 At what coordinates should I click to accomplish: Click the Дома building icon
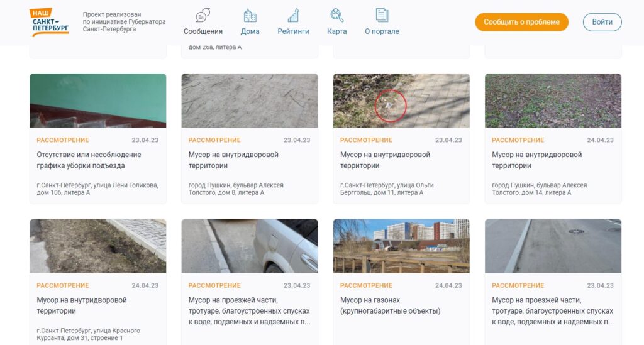coord(250,16)
